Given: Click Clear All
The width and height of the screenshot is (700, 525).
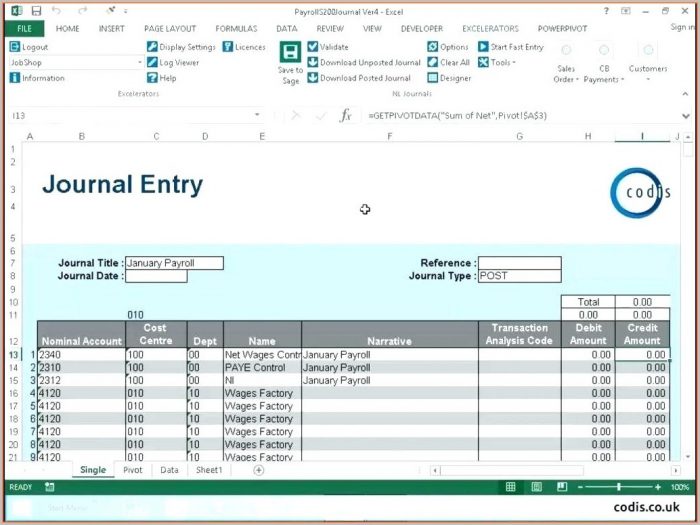Looking at the screenshot, I should pos(449,62).
